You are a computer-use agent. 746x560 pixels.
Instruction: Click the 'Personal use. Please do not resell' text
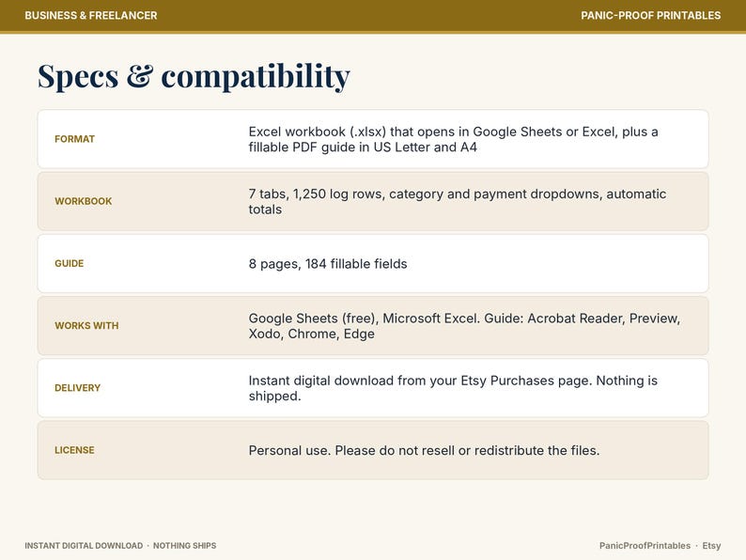[x=424, y=451]
